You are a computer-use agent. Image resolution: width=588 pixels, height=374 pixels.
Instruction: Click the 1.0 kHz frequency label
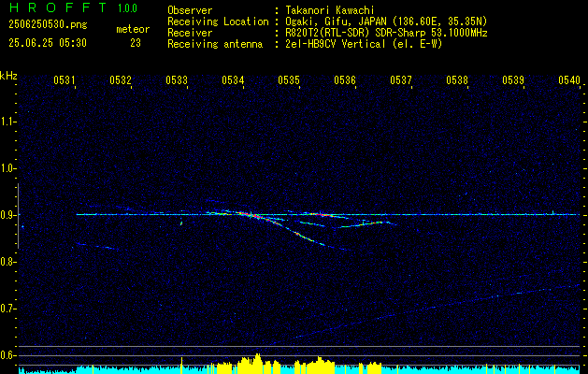(x=7, y=168)
